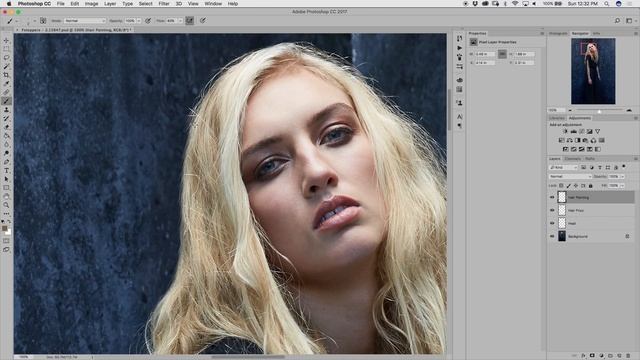Hide the Heal layer
This screenshot has width=640, height=360.
click(x=552, y=224)
